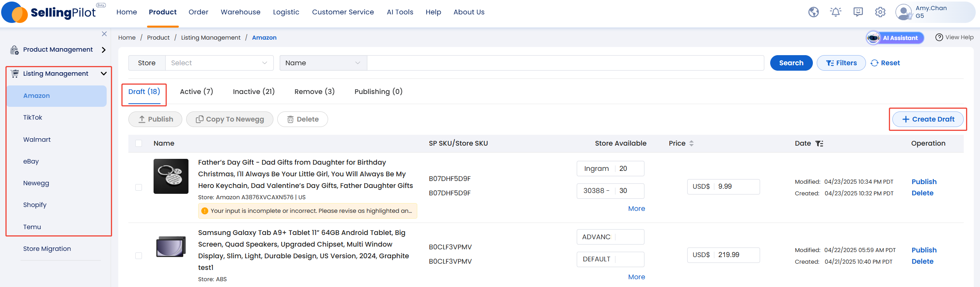Select Walmart in the listing sidebar
The image size is (980, 287).
coord(37,139)
